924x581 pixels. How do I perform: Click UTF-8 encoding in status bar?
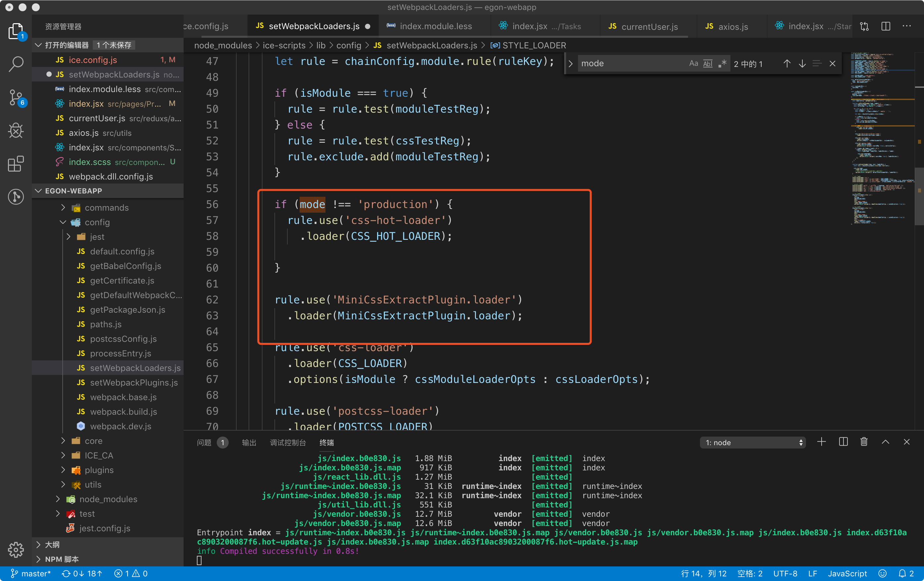(x=785, y=573)
